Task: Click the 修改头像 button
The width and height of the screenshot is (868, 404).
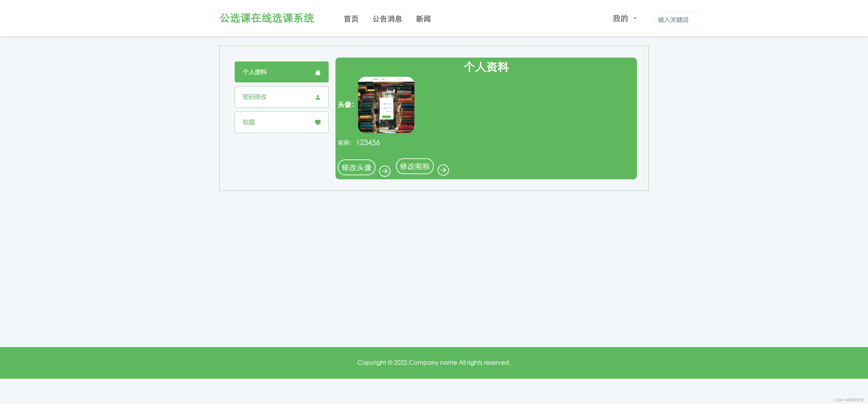Action: pyautogui.click(x=356, y=167)
